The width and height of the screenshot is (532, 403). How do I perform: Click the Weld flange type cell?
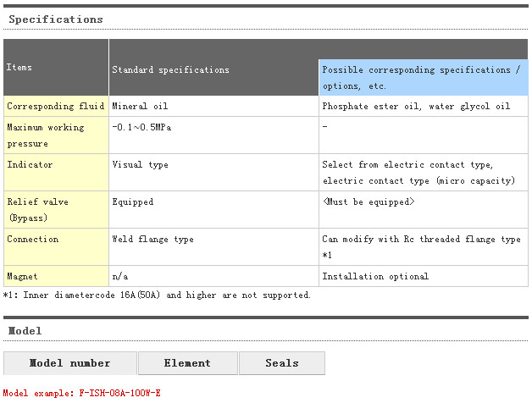coord(153,240)
